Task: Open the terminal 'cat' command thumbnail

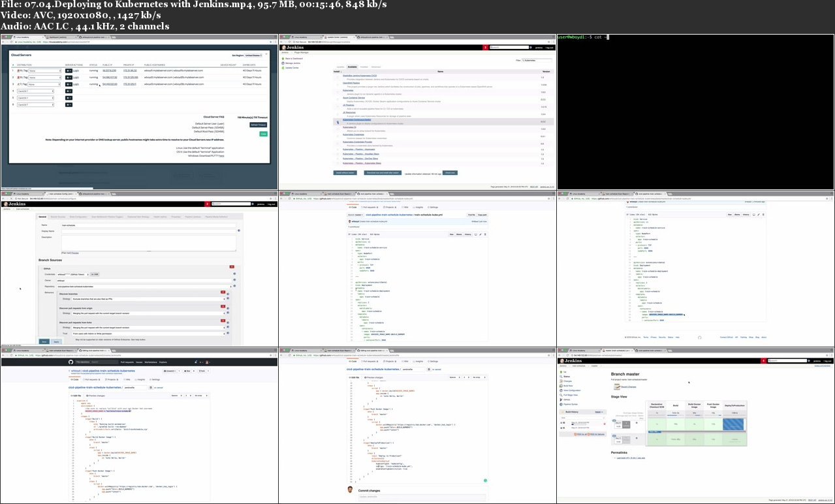Action: (x=696, y=112)
